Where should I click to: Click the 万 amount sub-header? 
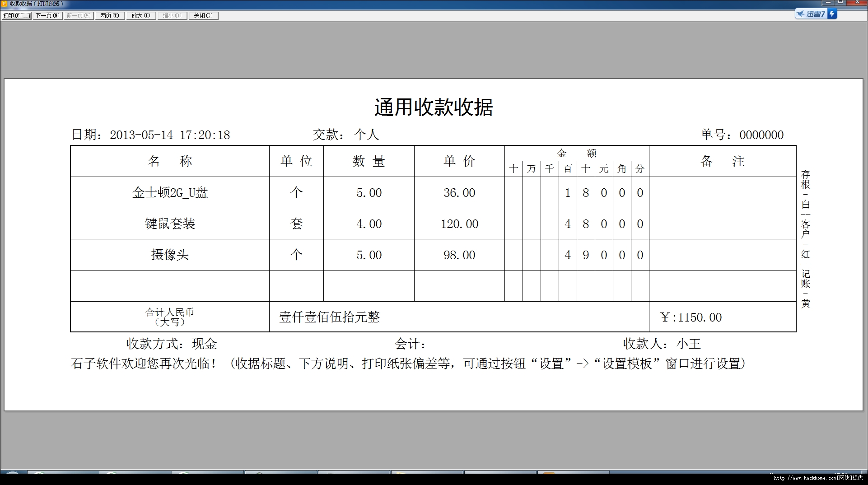532,169
